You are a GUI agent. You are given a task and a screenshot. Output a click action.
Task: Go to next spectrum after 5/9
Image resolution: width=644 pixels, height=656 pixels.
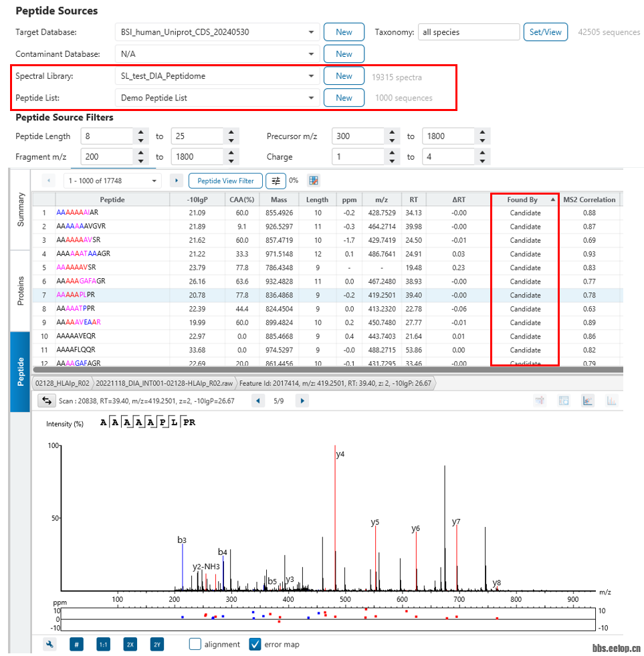[x=302, y=401]
